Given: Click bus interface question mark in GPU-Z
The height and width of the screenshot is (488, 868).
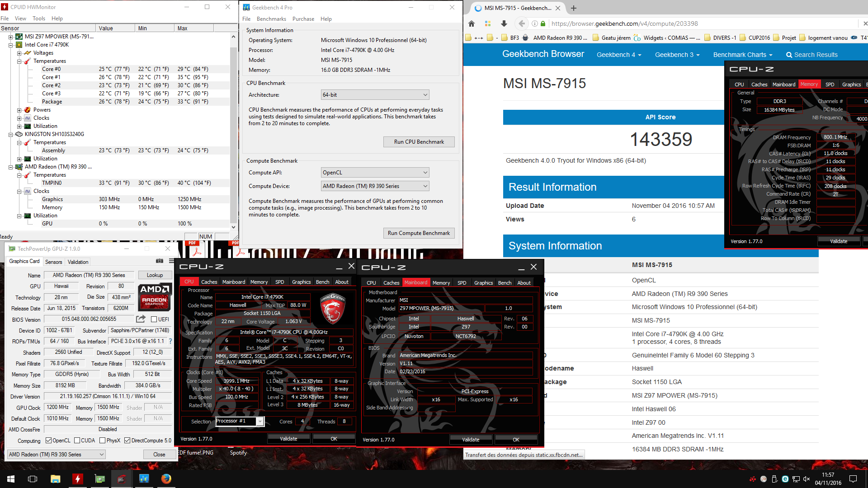Looking at the screenshot, I should [x=170, y=341].
